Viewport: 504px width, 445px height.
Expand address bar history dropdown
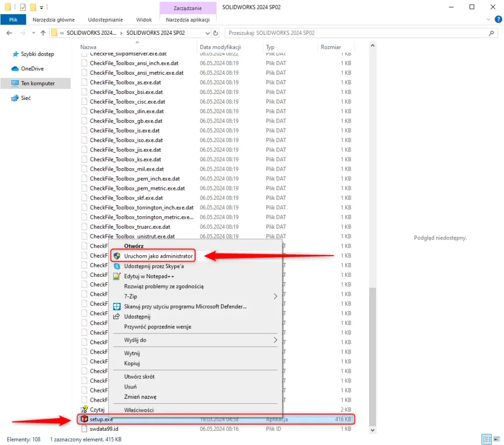click(208, 33)
